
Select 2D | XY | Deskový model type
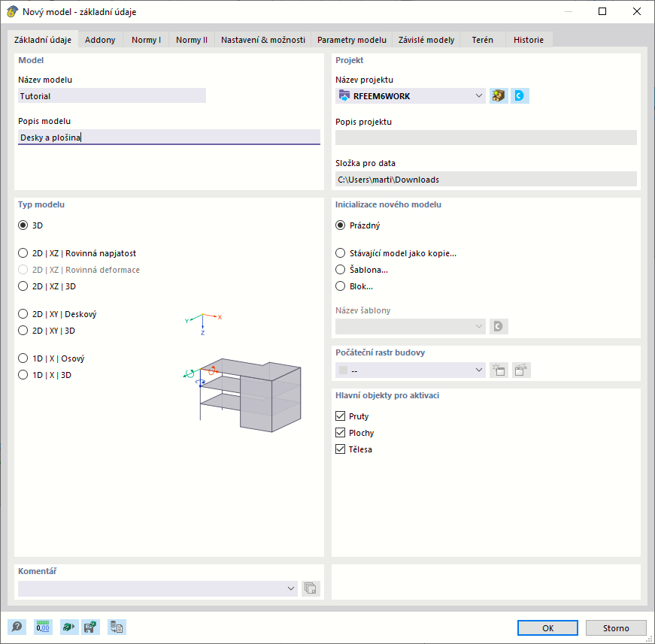pyautogui.click(x=23, y=314)
